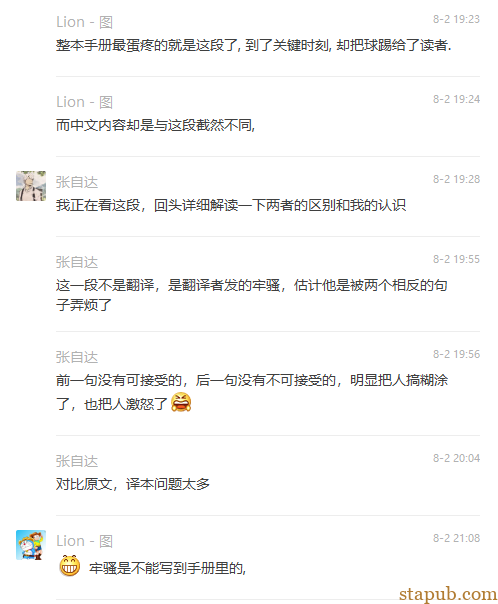
Task: Click the 8-2 19:23 timestamp
Action: (x=456, y=19)
